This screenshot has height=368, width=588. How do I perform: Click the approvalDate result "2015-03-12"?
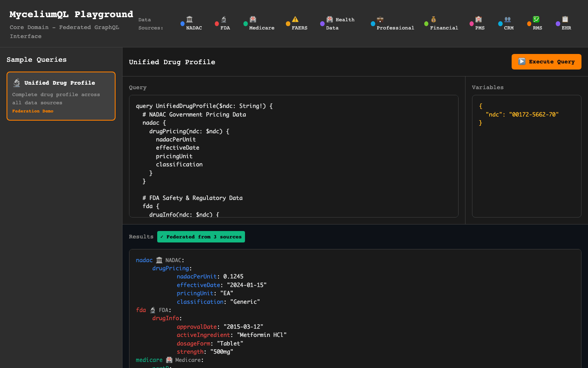(x=243, y=327)
